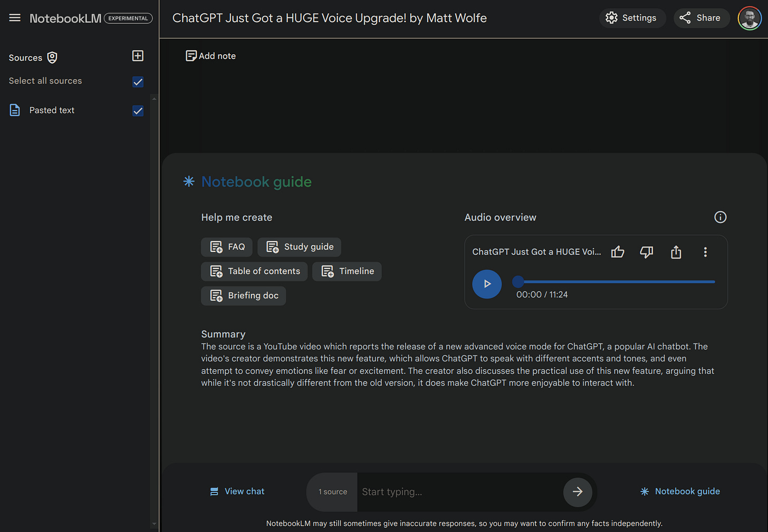
Task: Click the sources privacy shield icon
Action: 52,57
